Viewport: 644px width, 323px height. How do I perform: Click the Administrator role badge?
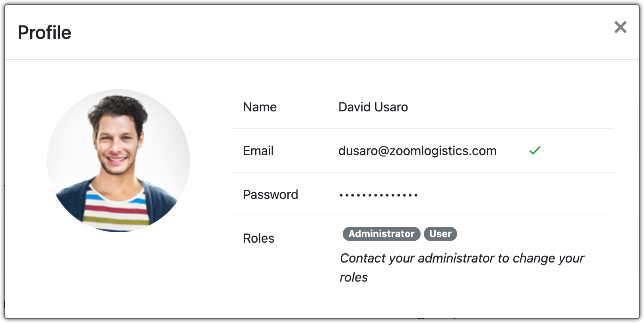tap(381, 234)
